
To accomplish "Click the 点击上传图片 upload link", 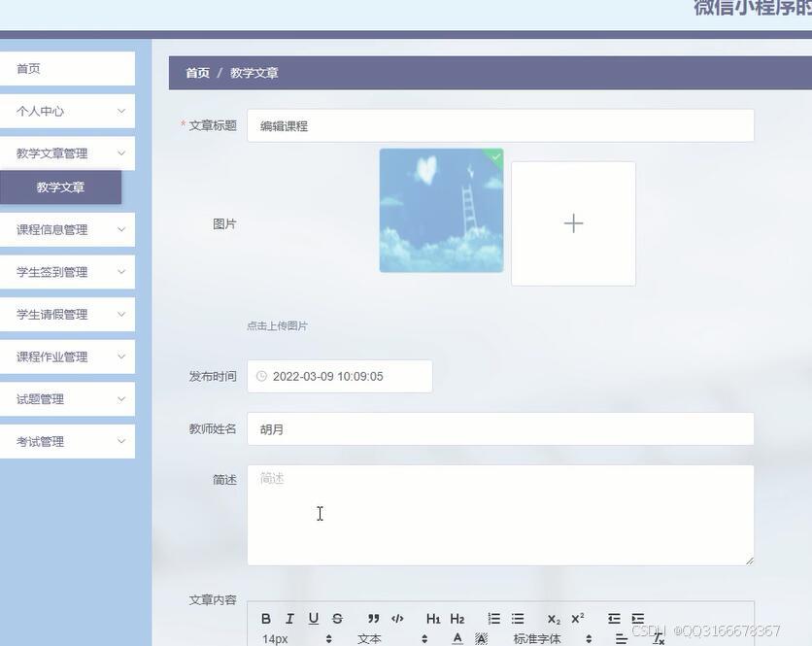I will [276, 325].
